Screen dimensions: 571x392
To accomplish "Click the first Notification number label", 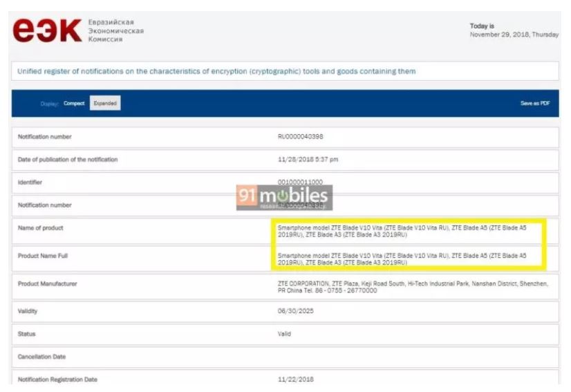I will point(44,137).
